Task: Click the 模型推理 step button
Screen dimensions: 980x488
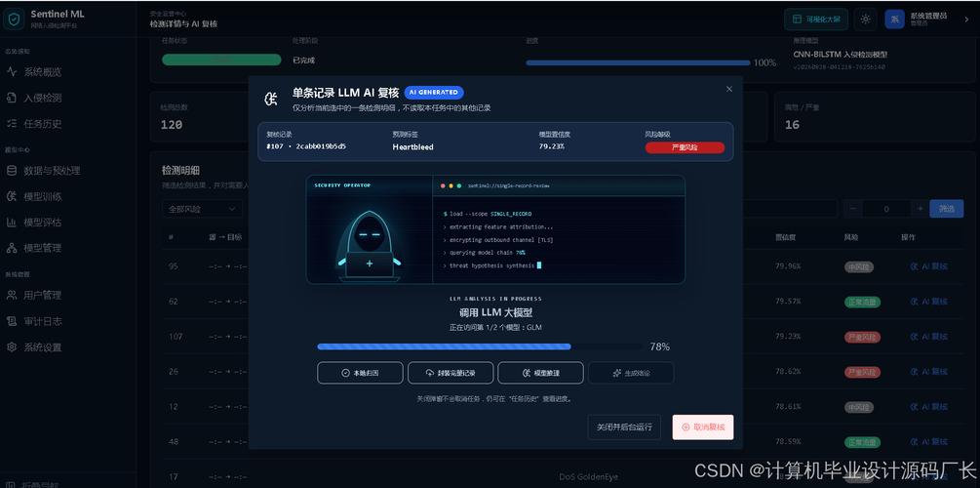Action: point(540,373)
